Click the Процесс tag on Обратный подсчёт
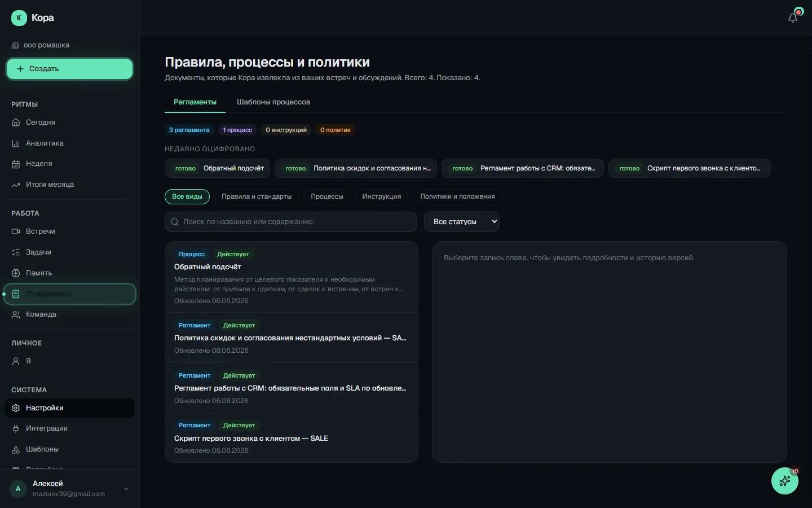 point(192,255)
